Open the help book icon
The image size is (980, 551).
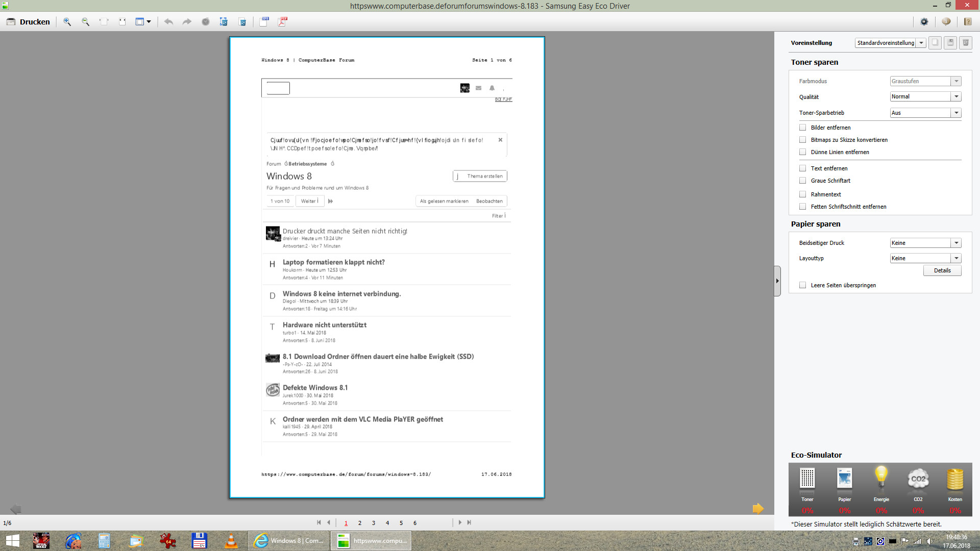coord(967,22)
